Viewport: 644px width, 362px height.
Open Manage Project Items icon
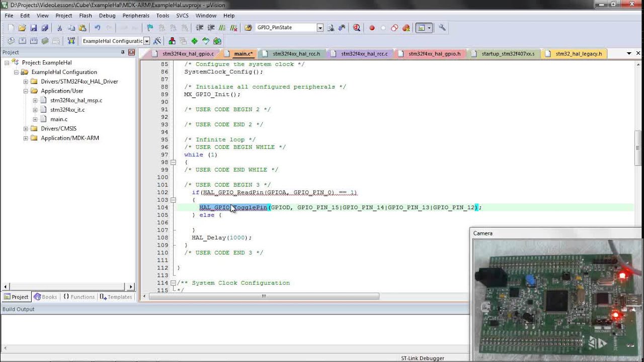[172, 41]
